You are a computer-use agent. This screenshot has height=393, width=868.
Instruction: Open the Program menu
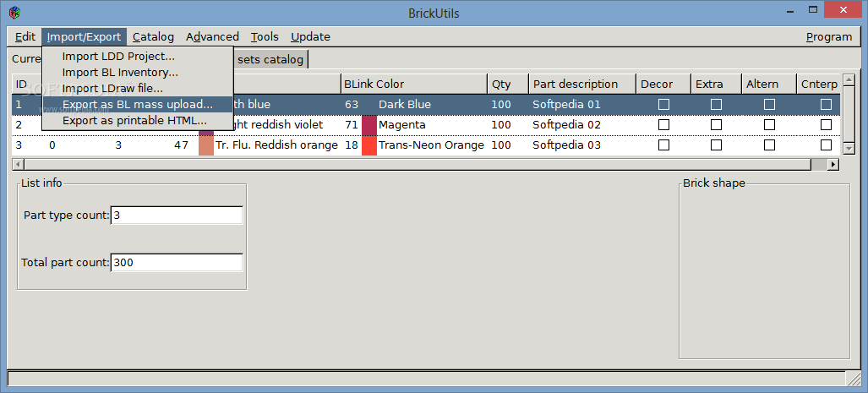[x=828, y=37]
